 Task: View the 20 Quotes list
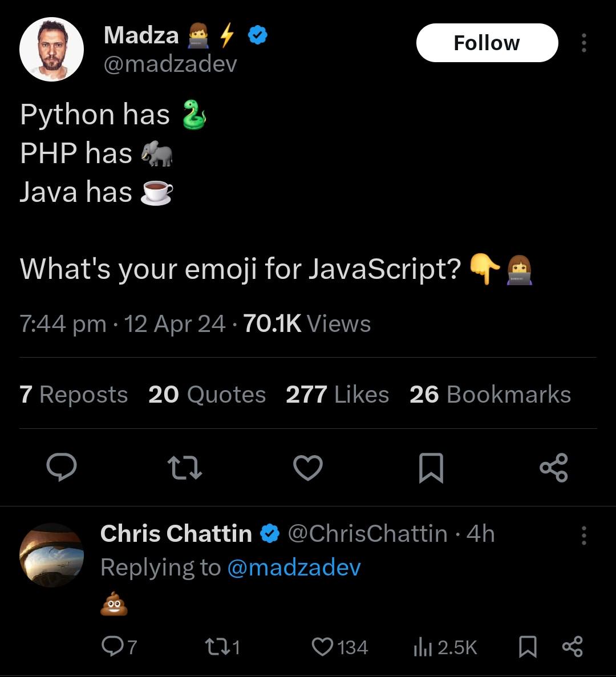[x=207, y=395]
